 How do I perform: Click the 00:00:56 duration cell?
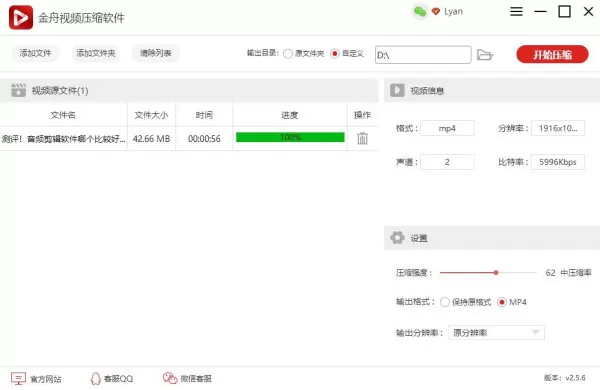pyautogui.click(x=204, y=139)
